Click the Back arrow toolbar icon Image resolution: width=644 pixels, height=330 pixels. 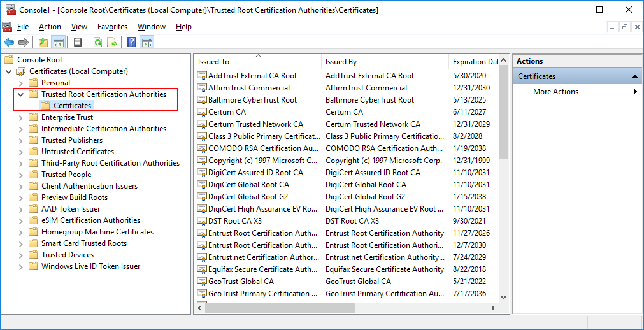coord(9,42)
